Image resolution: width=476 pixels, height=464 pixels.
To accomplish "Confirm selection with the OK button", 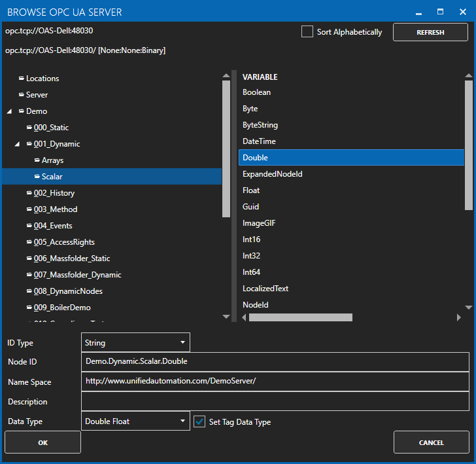I will tap(42, 442).
